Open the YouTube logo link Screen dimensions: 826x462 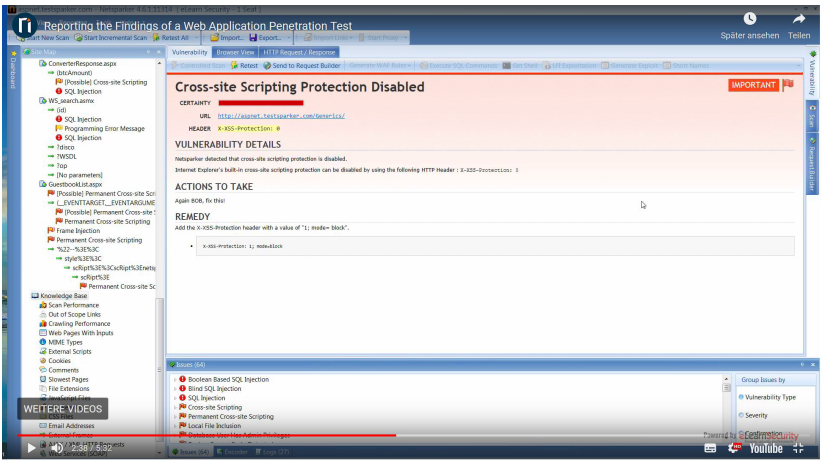pyautogui.click(x=767, y=449)
